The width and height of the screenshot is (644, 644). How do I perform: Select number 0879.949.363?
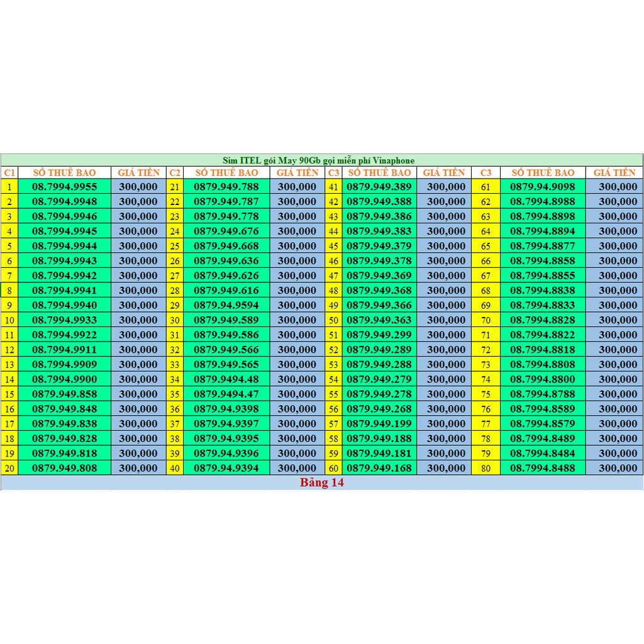pyautogui.click(x=379, y=319)
